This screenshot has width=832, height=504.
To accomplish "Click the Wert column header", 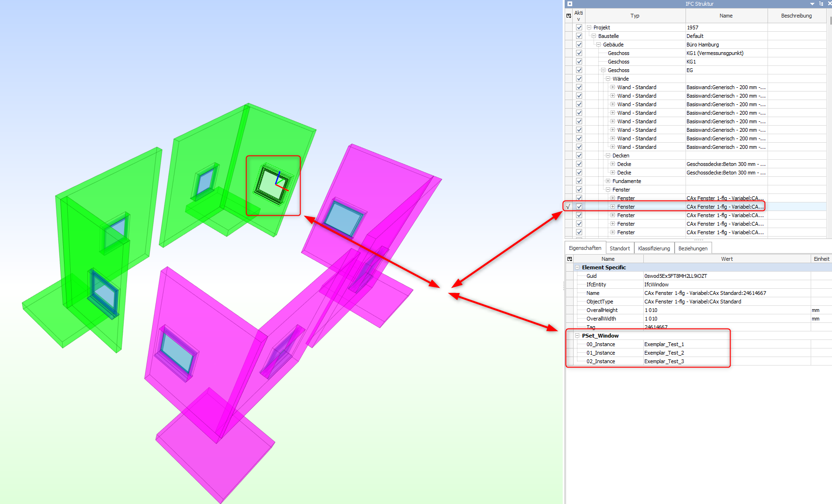I will [727, 259].
